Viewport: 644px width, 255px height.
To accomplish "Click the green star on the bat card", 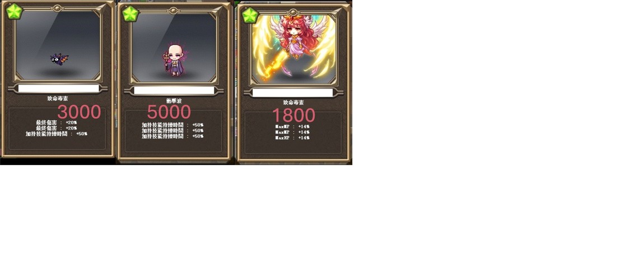I will click(13, 11).
